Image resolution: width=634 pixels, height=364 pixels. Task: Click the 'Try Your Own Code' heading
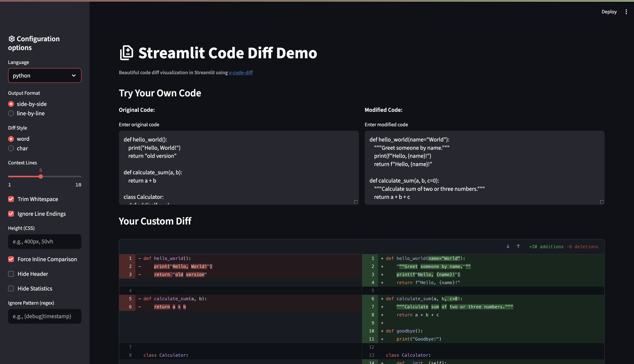point(160,93)
